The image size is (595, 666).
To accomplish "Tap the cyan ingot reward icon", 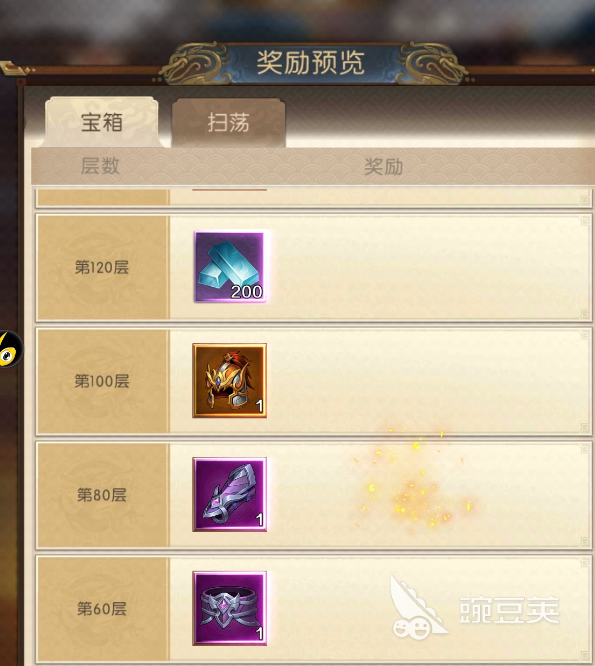I will [230, 267].
